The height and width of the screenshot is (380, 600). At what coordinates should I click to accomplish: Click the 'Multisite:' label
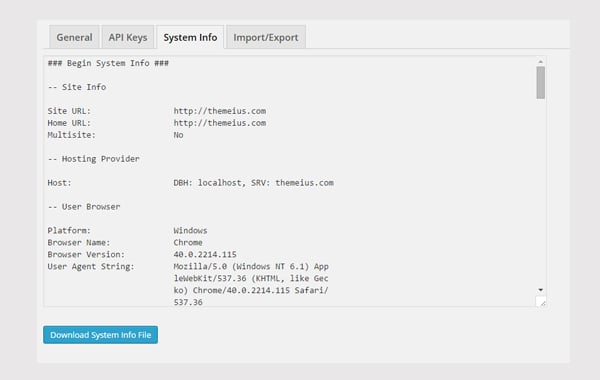(72, 135)
